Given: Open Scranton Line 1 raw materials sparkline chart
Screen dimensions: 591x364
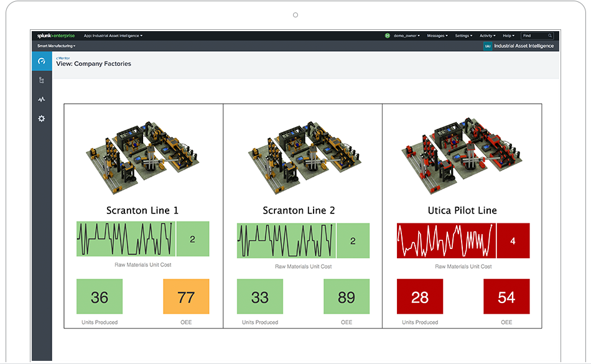Looking at the screenshot, I should click(x=126, y=239).
